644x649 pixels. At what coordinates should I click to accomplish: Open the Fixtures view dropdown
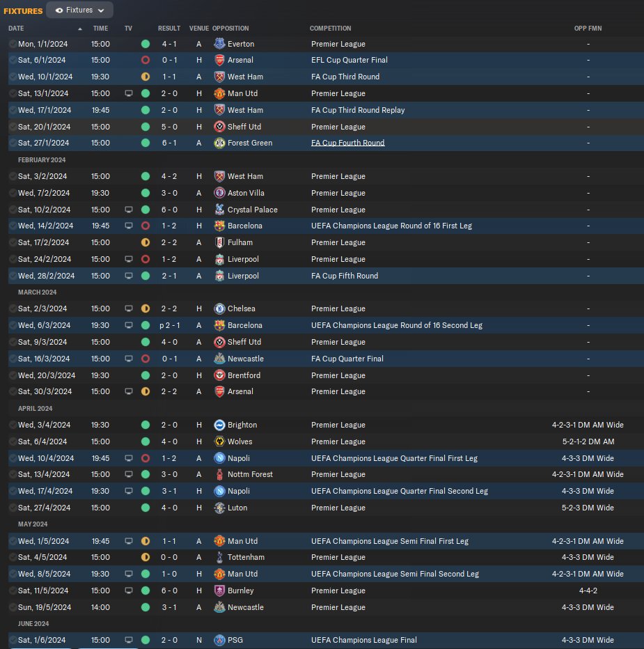[79, 10]
